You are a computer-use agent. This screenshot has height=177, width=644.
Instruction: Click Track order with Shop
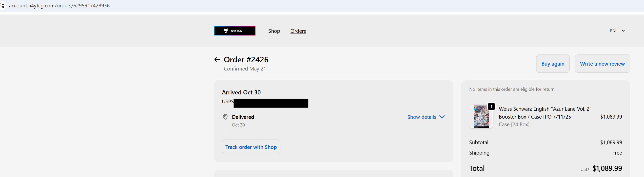(251, 147)
